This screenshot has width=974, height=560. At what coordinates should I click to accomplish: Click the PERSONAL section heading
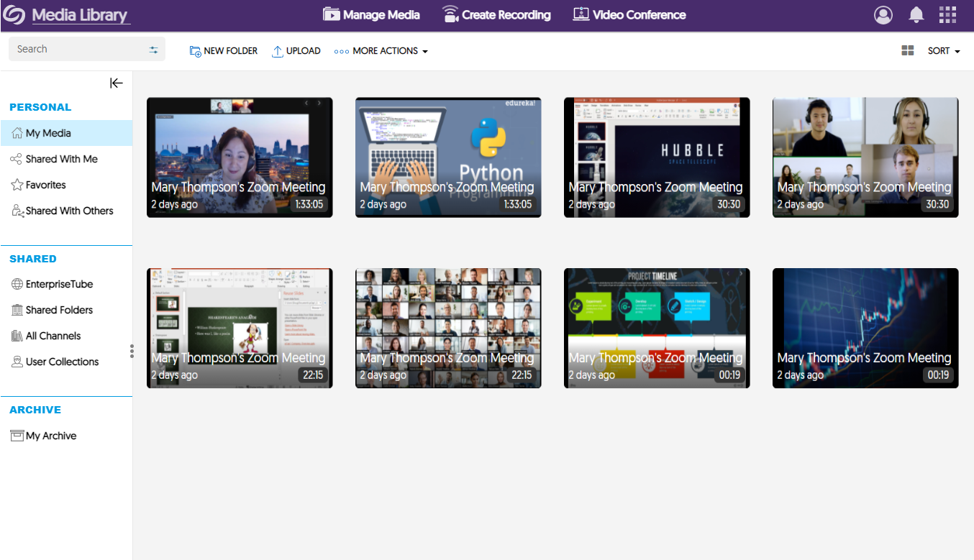click(x=40, y=107)
